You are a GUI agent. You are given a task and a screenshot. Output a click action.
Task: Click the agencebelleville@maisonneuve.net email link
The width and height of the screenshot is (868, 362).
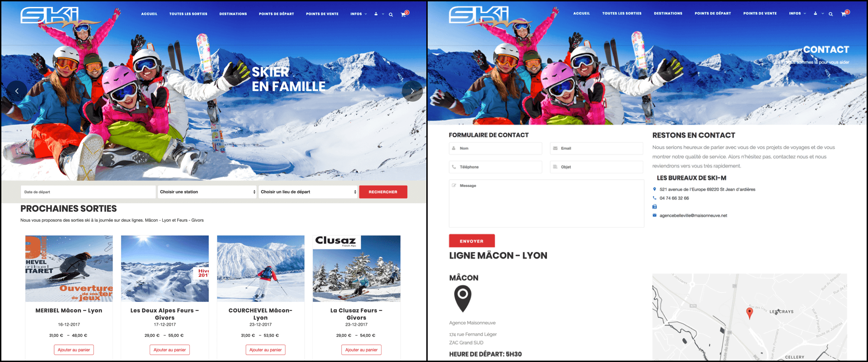pyautogui.click(x=693, y=215)
